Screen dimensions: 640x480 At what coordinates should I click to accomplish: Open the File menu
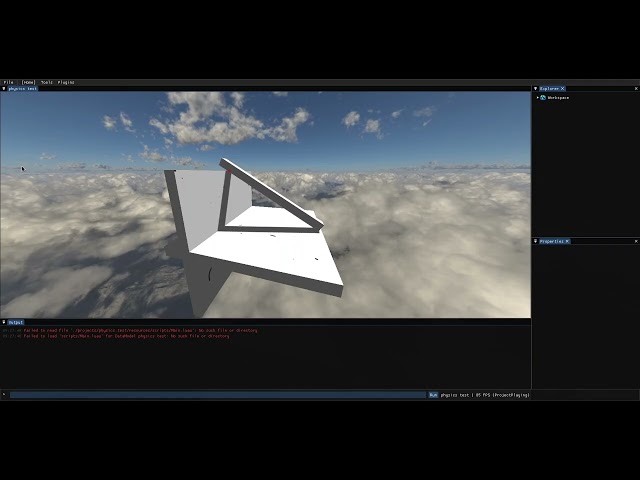coord(8,82)
